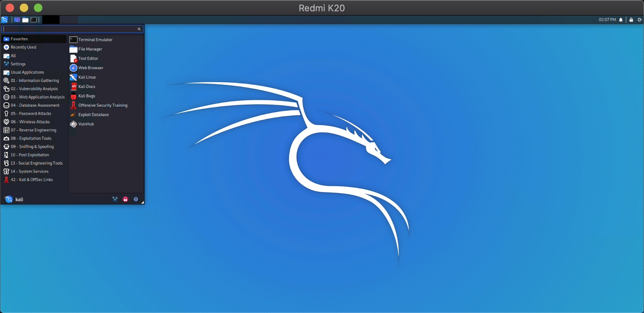Open 06 - Wireless Attacks category

click(x=34, y=122)
